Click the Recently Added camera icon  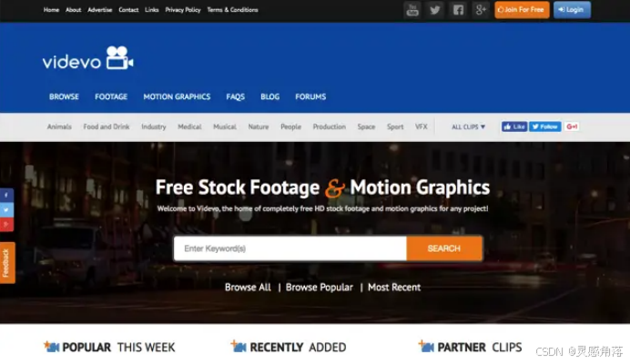pos(239,347)
